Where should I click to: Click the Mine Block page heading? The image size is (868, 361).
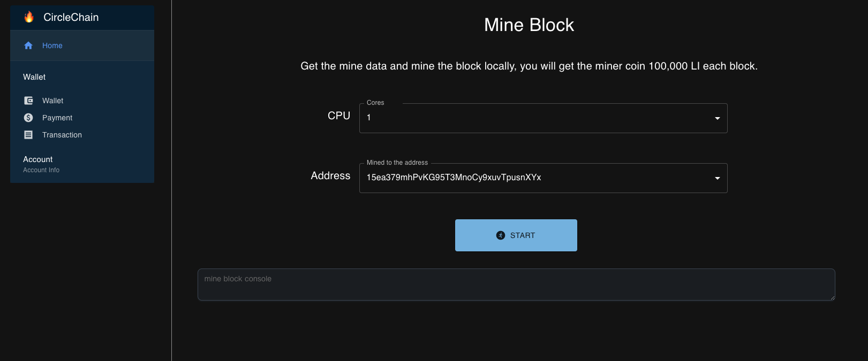529,25
